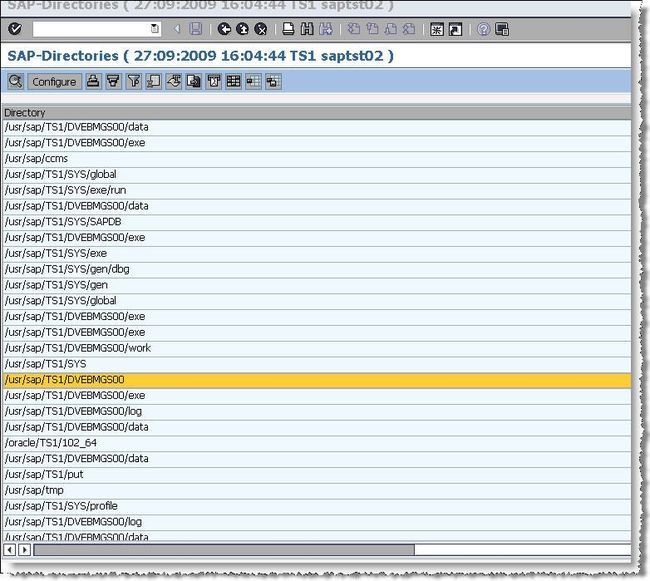The width and height of the screenshot is (650, 581).
Task: Click the Create New Session icon
Action: pyautogui.click(x=437, y=29)
